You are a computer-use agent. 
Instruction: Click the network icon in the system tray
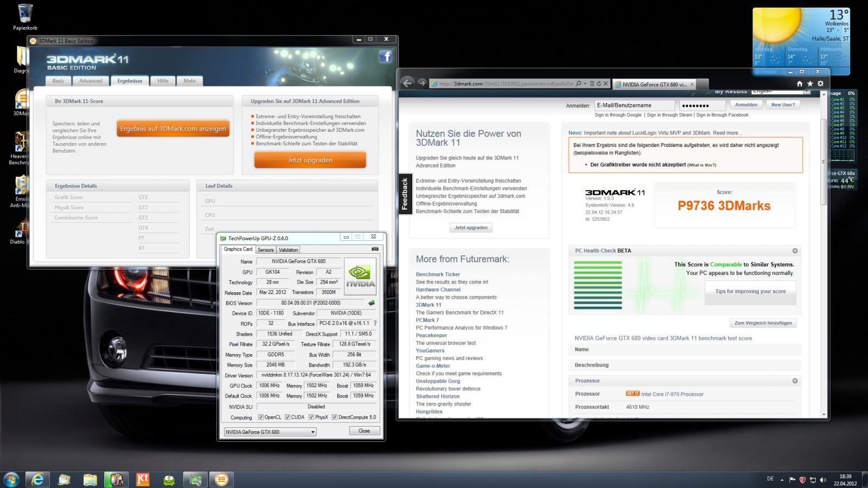point(813,480)
